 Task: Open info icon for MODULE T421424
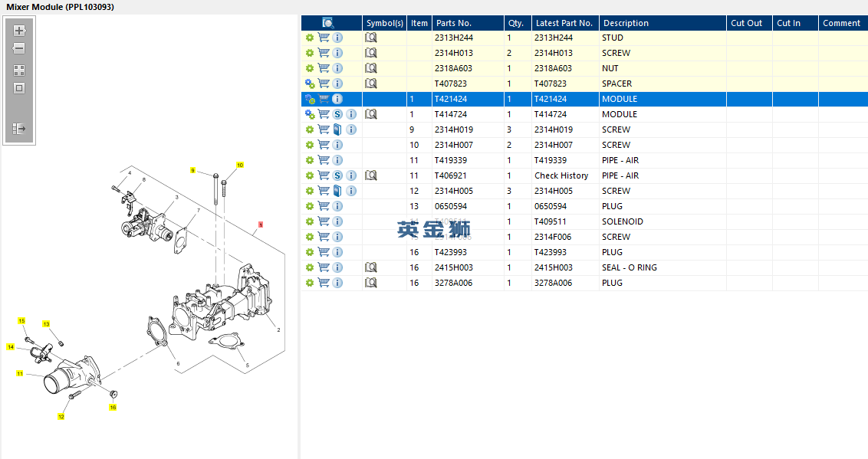[337, 99]
